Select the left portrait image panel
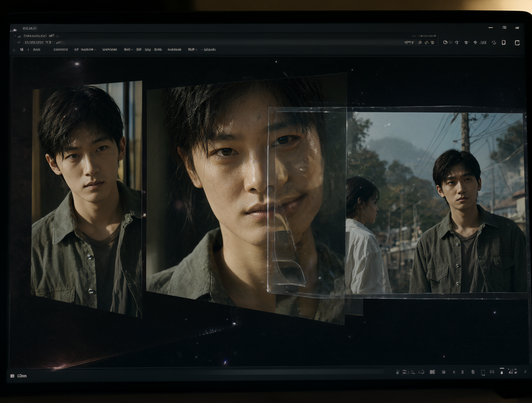The height and width of the screenshot is (403, 532). point(87,199)
